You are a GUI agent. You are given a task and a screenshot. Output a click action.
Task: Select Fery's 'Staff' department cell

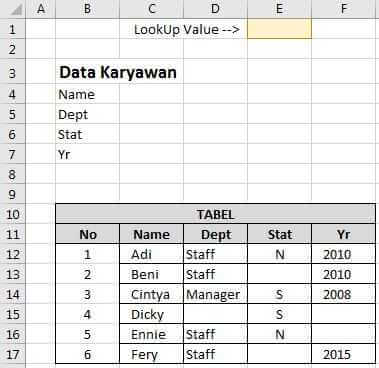click(215, 354)
